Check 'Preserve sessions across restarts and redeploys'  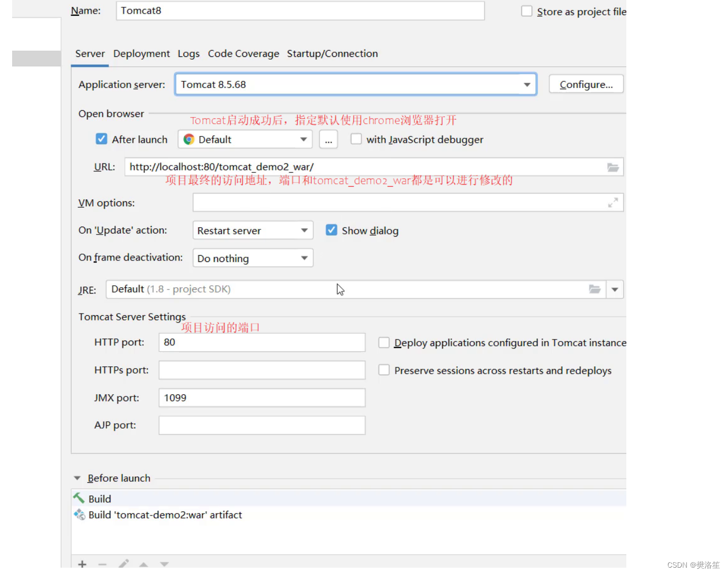point(383,369)
